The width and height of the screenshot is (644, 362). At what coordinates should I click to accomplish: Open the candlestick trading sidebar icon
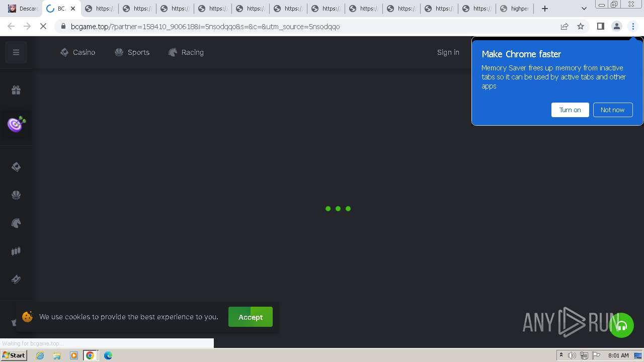point(16,251)
